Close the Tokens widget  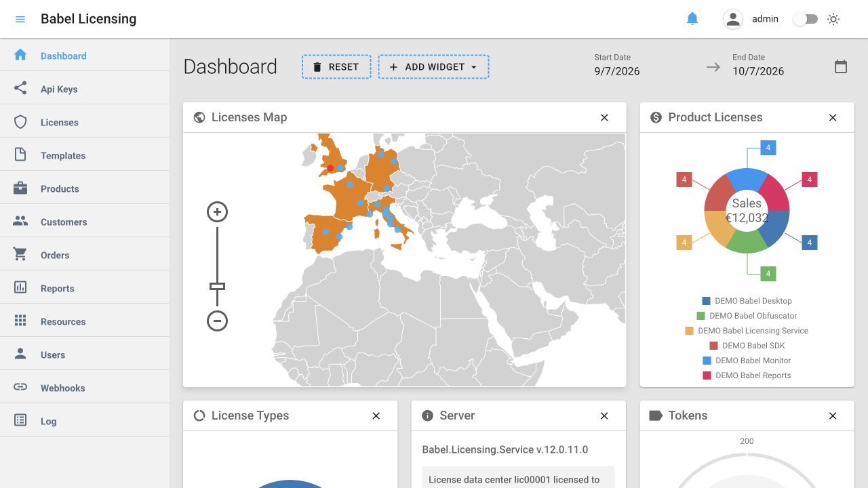point(833,416)
